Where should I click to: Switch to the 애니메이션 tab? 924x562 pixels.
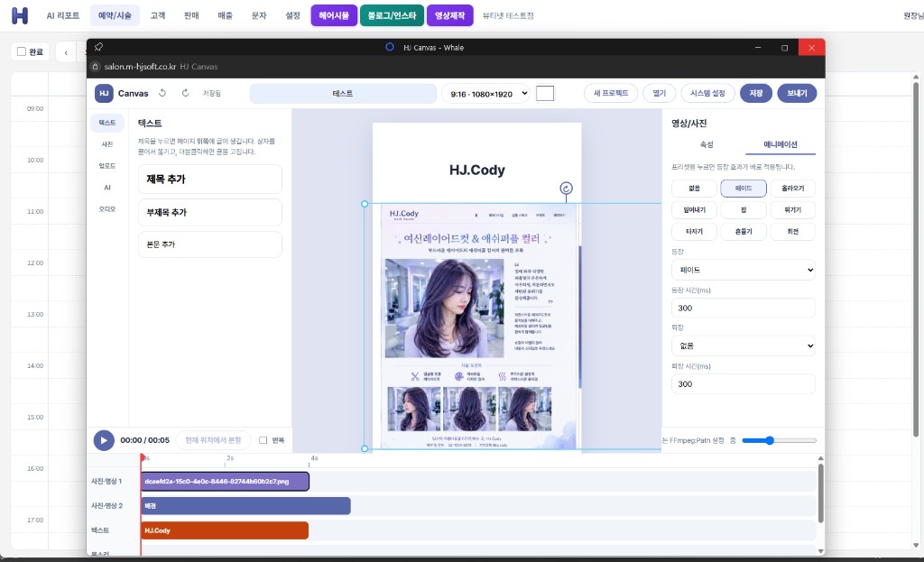pyautogui.click(x=781, y=144)
